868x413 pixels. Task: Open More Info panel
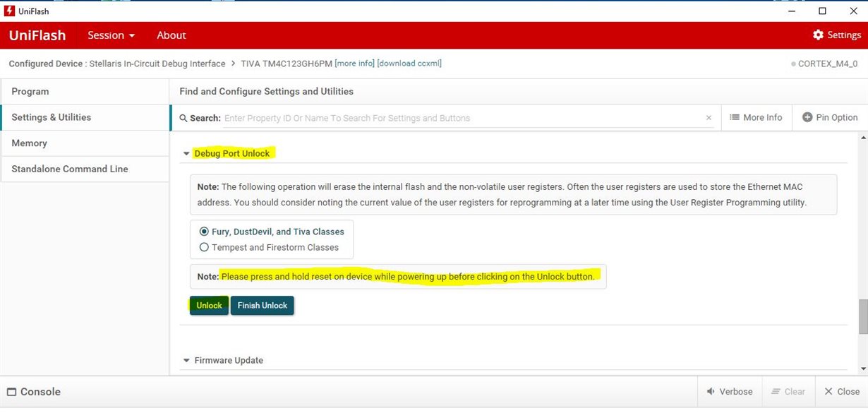tap(756, 117)
